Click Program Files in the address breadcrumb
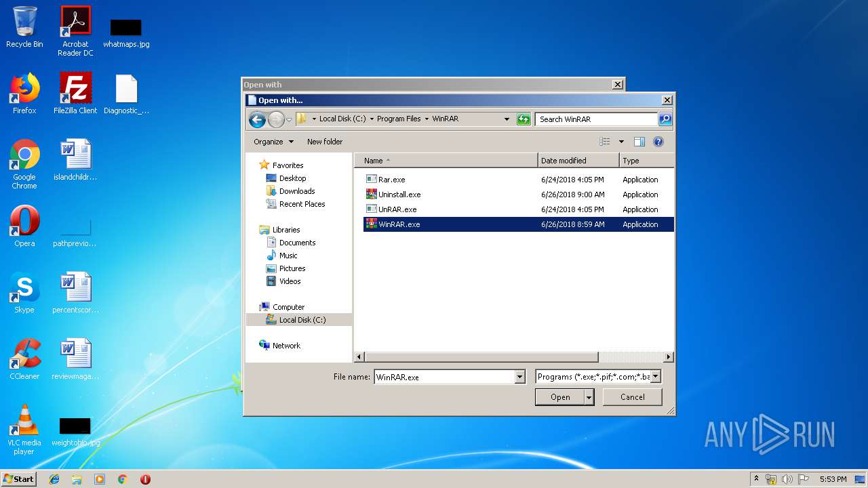The height and width of the screenshot is (488, 868). (x=399, y=119)
